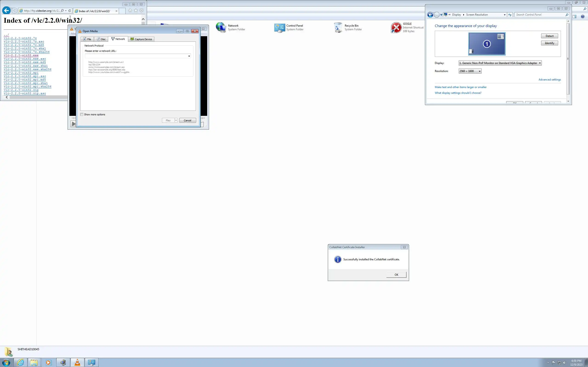Expand the Play button dropdown arrow
This screenshot has width=588, height=367.
point(176,120)
